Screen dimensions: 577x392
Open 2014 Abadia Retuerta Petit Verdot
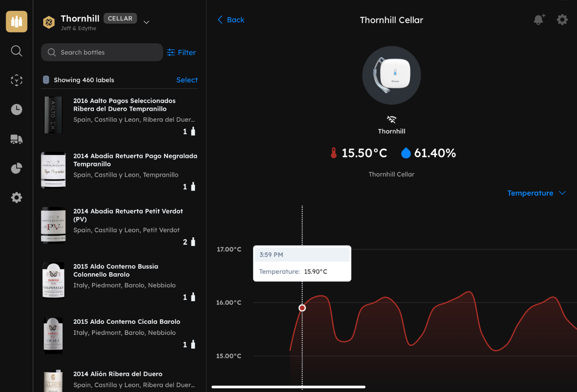pyautogui.click(x=119, y=226)
